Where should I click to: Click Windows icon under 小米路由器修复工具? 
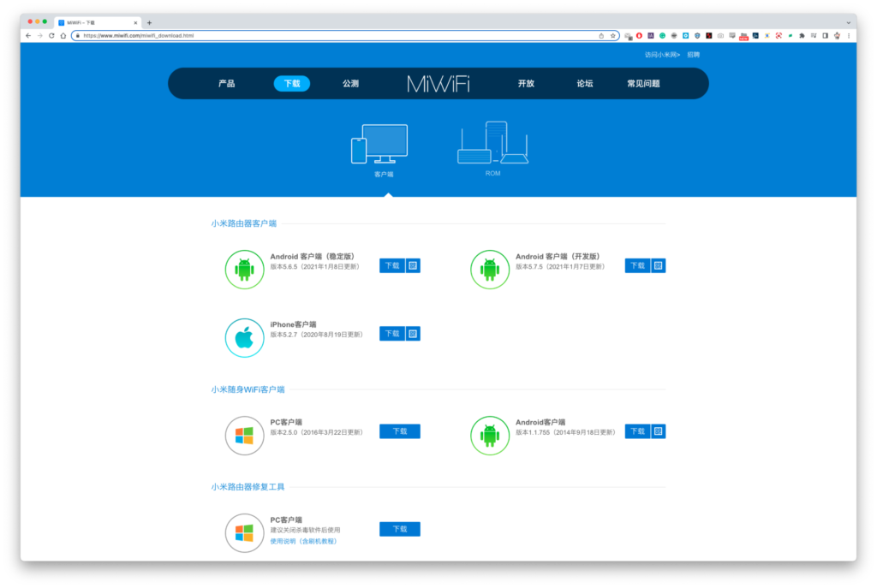pos(244,533)
